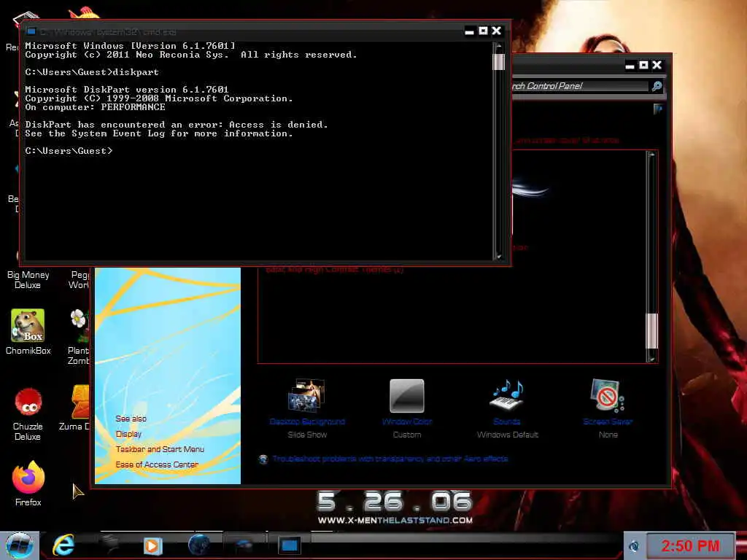Open the ChomikBox desktop icon
This screenshot has height=560, width=747.
click(x=28, y=332)
